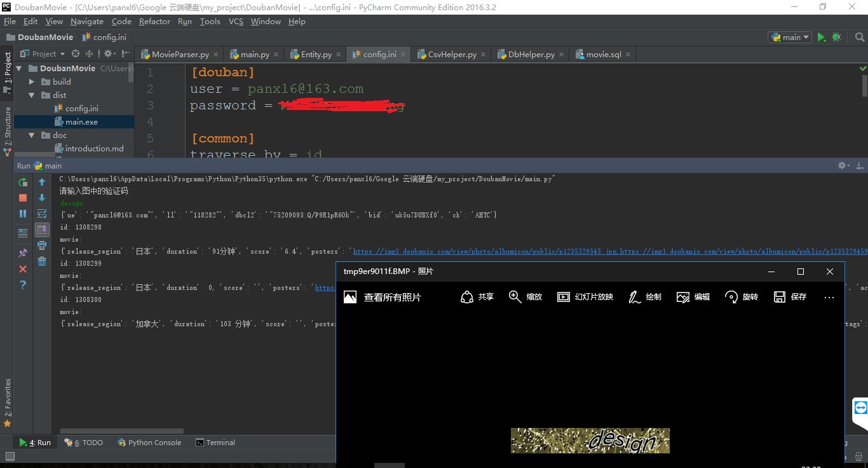The width and height of the screenshot is (868, 468).
Task: Toggle the 1: Project side tool button
Action: coord(7,72)
